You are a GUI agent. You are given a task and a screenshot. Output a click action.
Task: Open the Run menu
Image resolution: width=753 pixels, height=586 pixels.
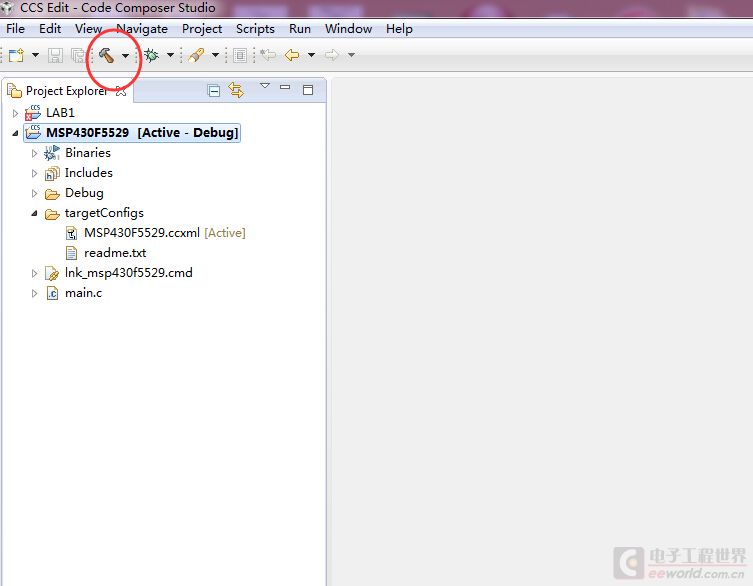pos(300,29)
